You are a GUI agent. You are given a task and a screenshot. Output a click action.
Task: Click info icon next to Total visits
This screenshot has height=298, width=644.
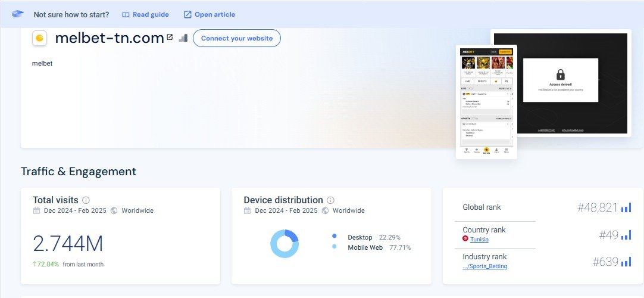point(86,200)
